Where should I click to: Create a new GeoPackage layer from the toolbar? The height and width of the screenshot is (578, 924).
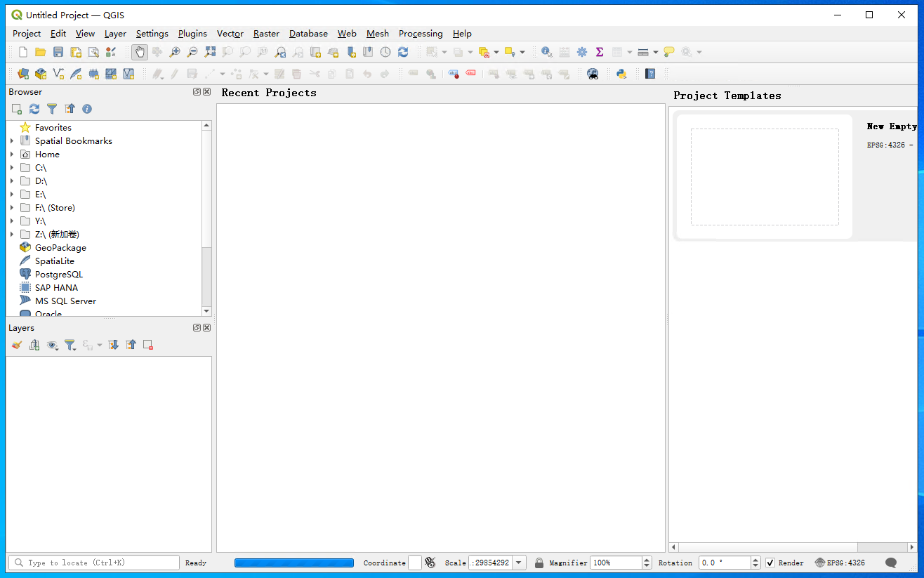[41, 74]
